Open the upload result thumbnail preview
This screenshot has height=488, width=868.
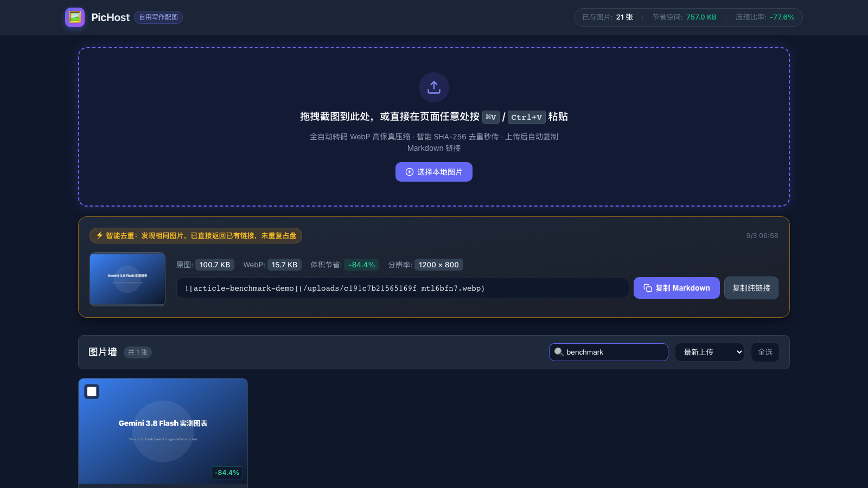click(x=127, y=279)
